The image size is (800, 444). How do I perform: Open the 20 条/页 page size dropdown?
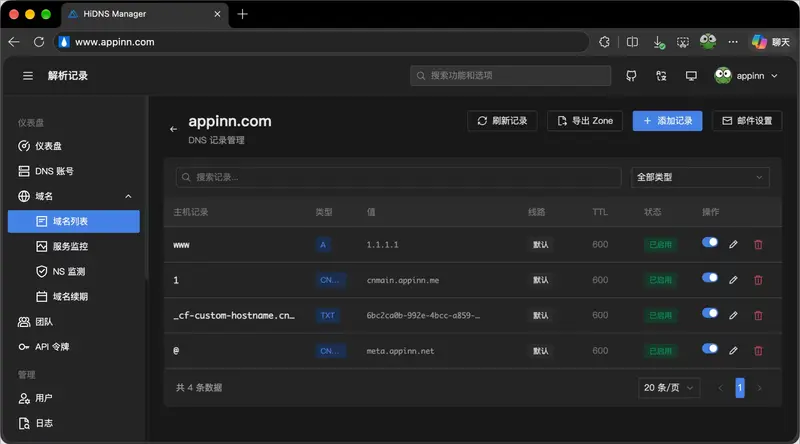click(x=669, y=388)
